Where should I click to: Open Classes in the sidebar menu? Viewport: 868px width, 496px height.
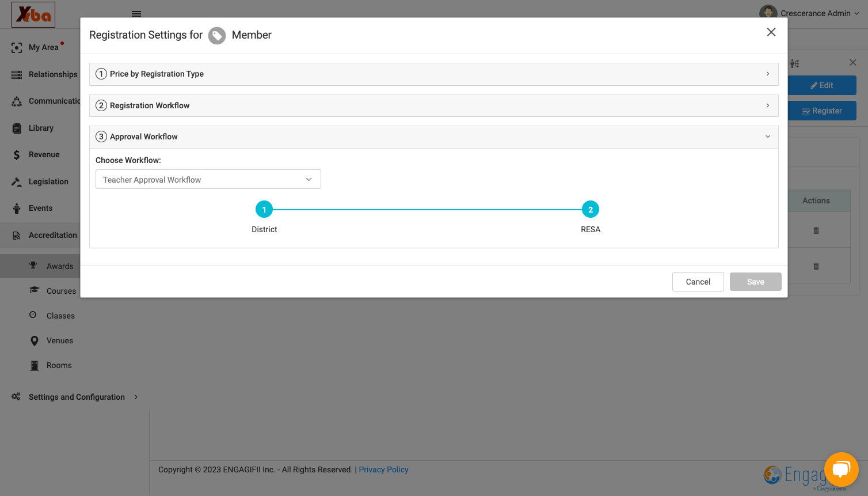(60, 316)
